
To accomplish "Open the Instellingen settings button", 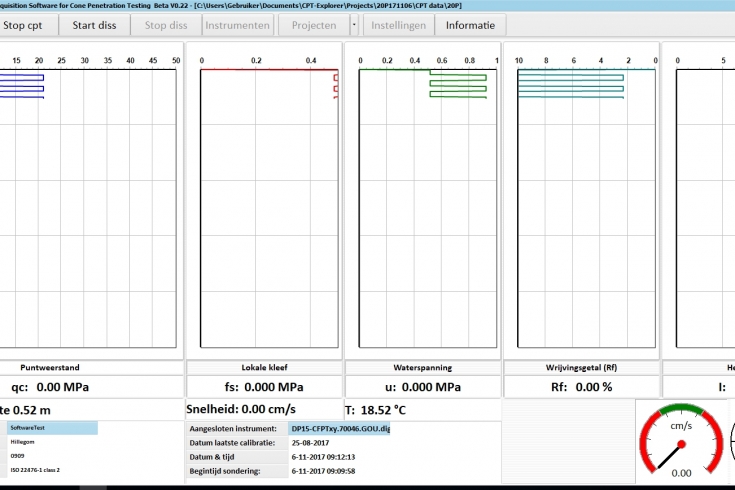I will pyautogui.click(x=398, y=25).
